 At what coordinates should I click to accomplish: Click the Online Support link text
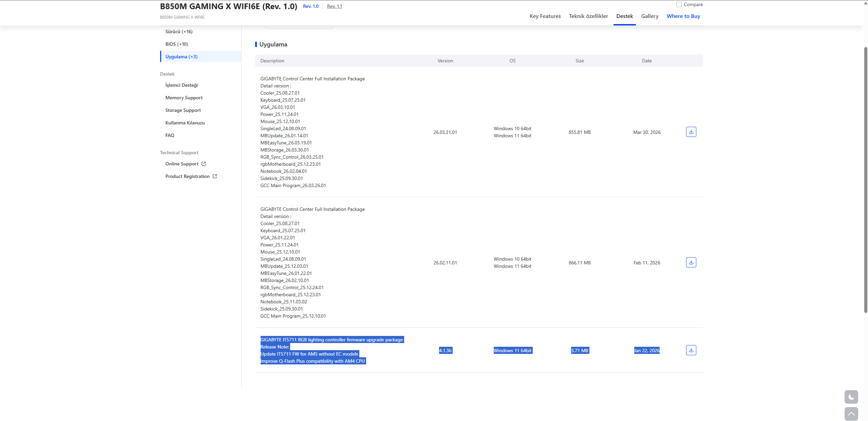pos(182,164)
